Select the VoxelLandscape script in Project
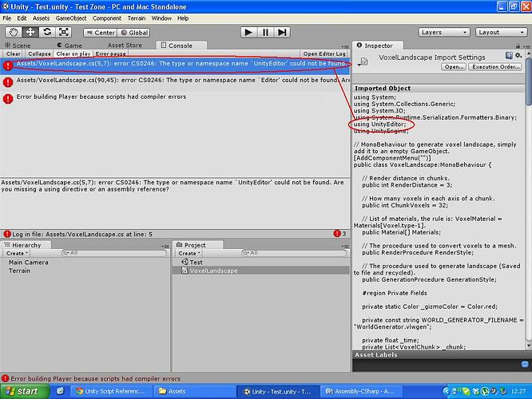Screen dimensions: 532x399 (261, 271)
